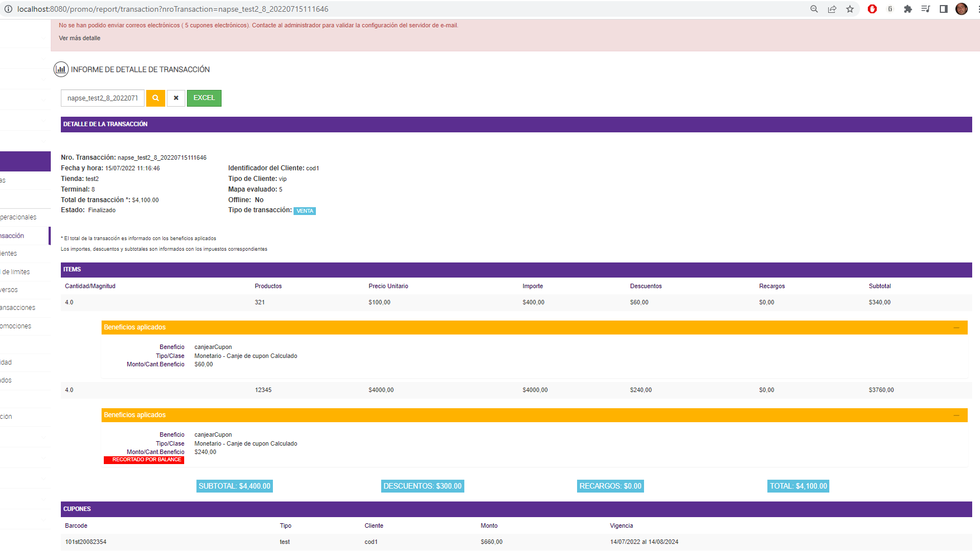Open the browser zoom magnifier icon
980x559 pixels.
(814, 9)
